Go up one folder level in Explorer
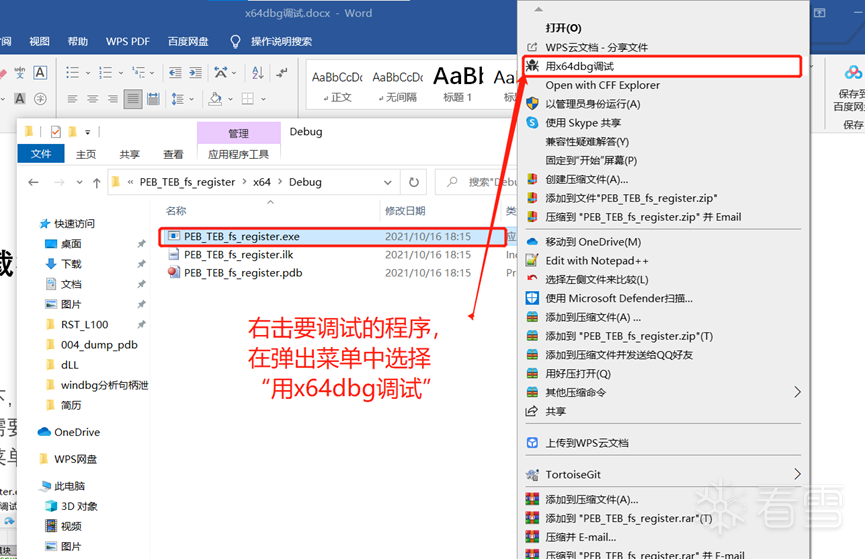This screenshot has width=865, height=559. pyautogui.click(x=97, y=183)
